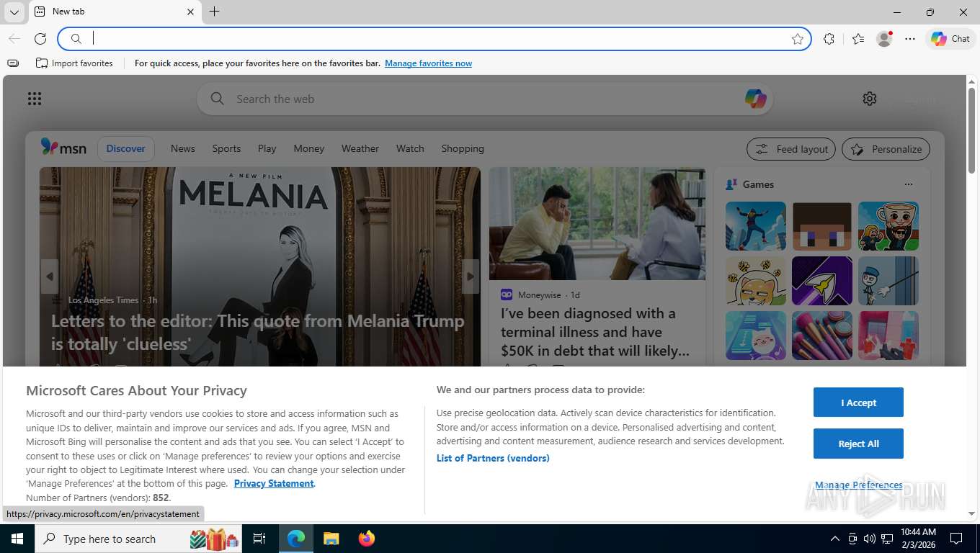The height and width of the screenshot is (553, 980).
Task: Open a new tab with plus button
Action: pyautogui.click(x=214, y=12)
